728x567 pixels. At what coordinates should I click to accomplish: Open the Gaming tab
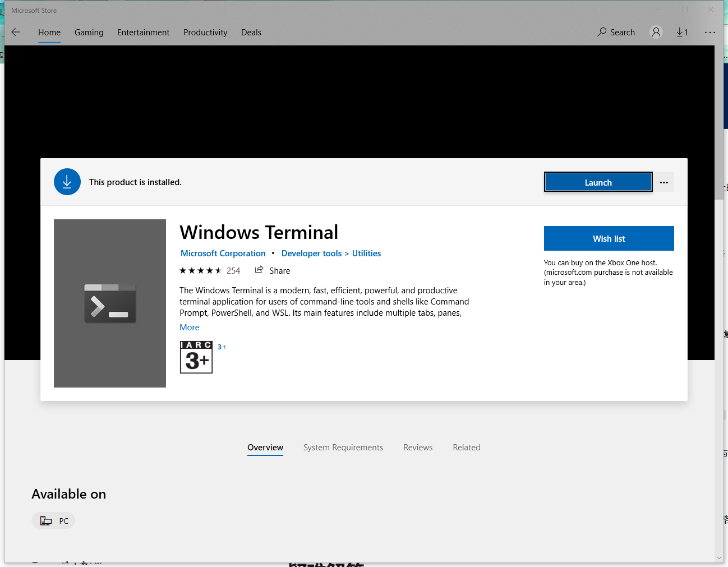tap(89, 33)
